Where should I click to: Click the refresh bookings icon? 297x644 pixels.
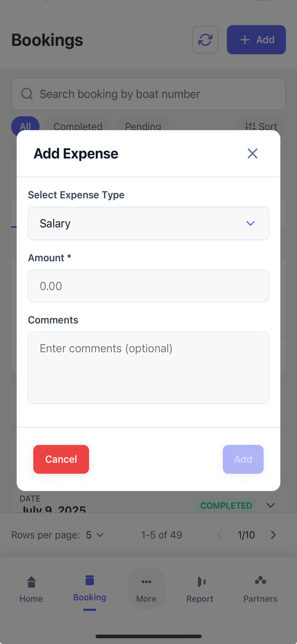205,40
